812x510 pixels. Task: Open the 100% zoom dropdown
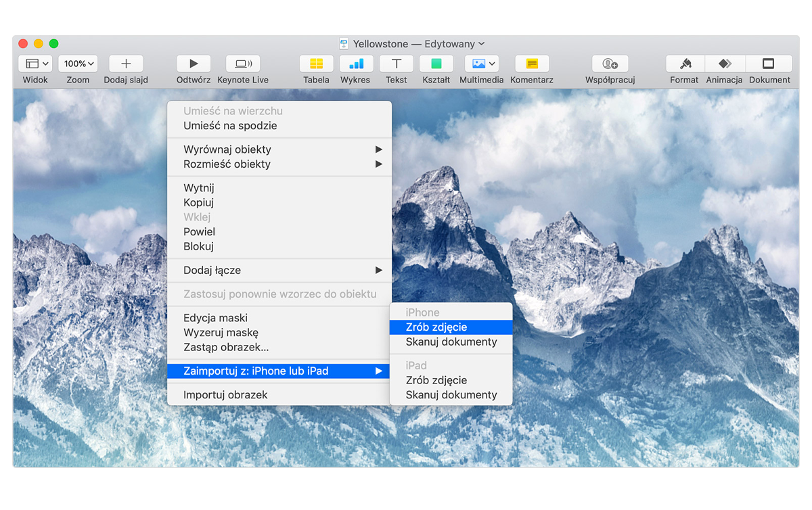pyautogui.click(x=78, y=64)
